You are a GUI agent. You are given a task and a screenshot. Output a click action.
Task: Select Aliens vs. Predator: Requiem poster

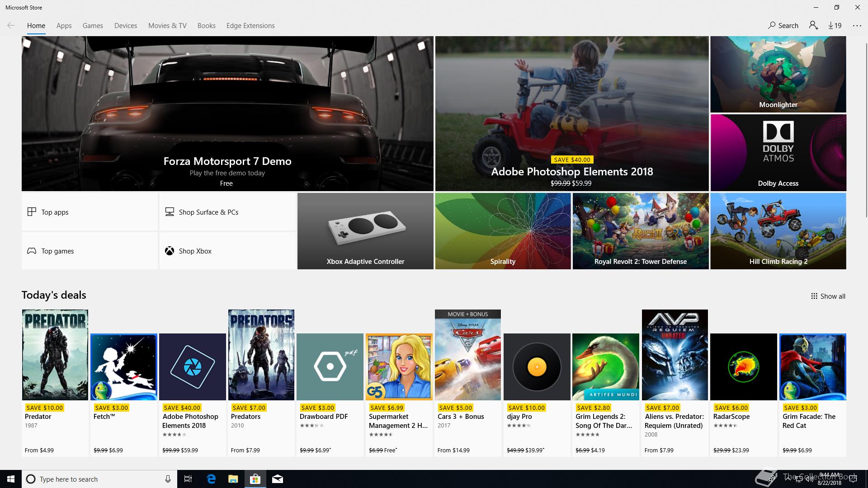click(x=675, y=355)
